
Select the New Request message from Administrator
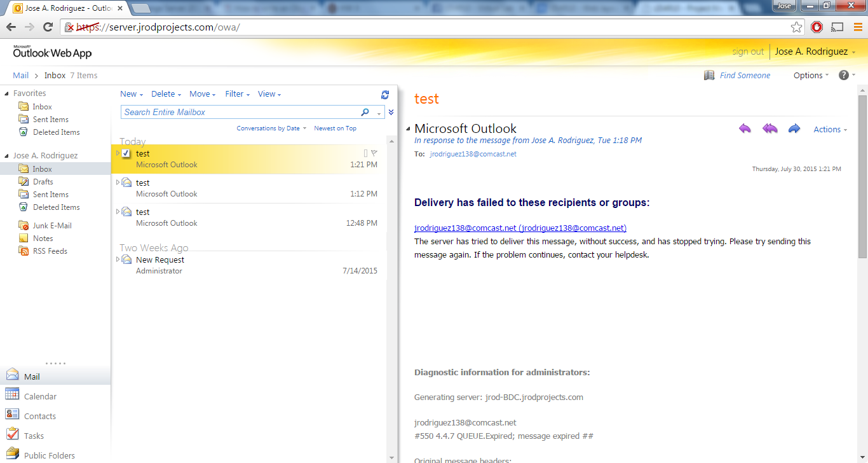tap(249, 265)
